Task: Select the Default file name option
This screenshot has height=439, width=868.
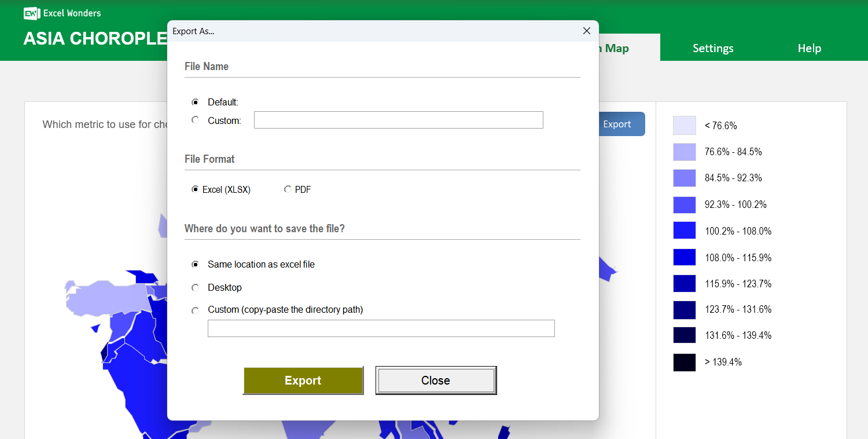Action: [196, 102]
